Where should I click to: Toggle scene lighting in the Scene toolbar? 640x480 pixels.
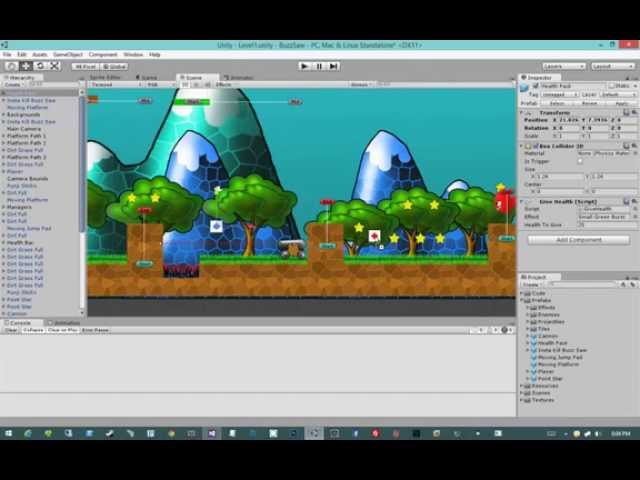coord(196,85)
